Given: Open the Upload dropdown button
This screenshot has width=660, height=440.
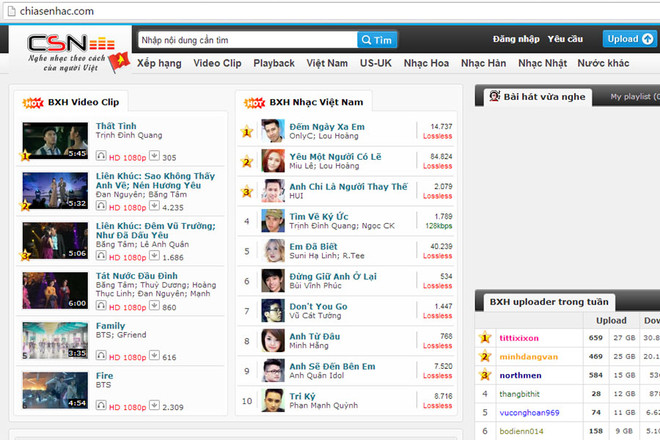Looking at the screenshot, I should tap(629, 39).
